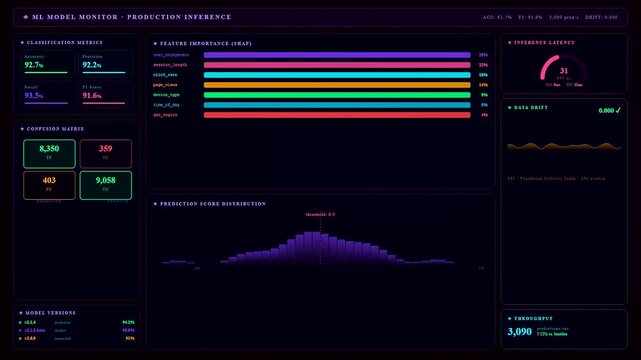Image resolution: width=641 pixels, height=360 pixels.
Task: Click the 9% value on device_type row
Action: pyautogui.click(x=484, y=95)
